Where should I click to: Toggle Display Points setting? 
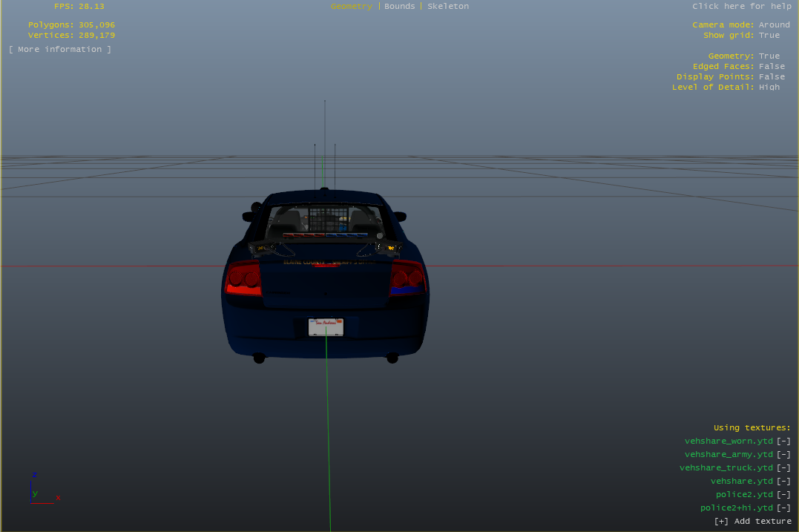[772, 76]
